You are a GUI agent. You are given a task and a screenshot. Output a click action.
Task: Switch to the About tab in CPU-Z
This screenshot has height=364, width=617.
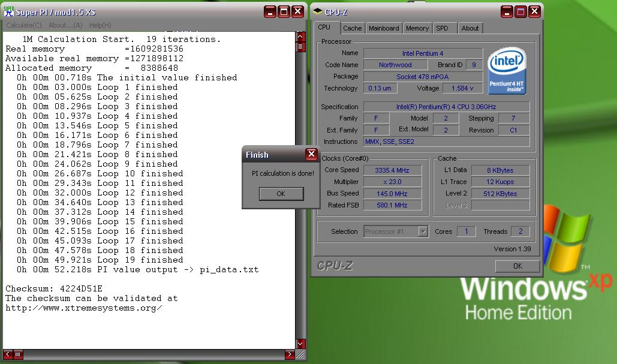pyautogui.click(x=470, y=28)
